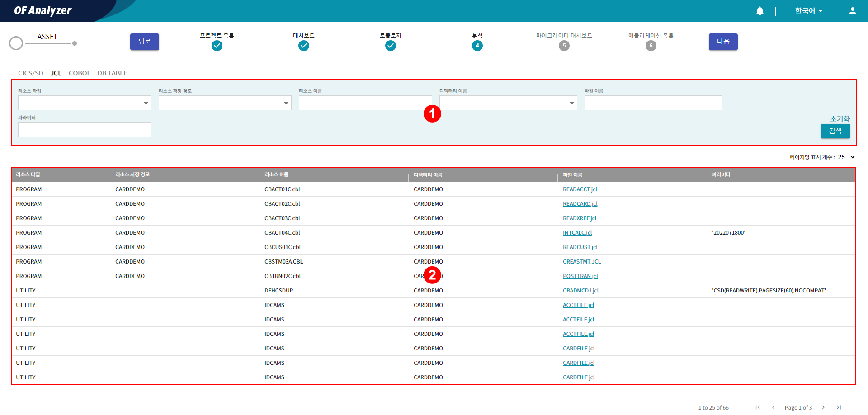Go to the first page icon
868x415 pixels.
click(x=758, y=407)
